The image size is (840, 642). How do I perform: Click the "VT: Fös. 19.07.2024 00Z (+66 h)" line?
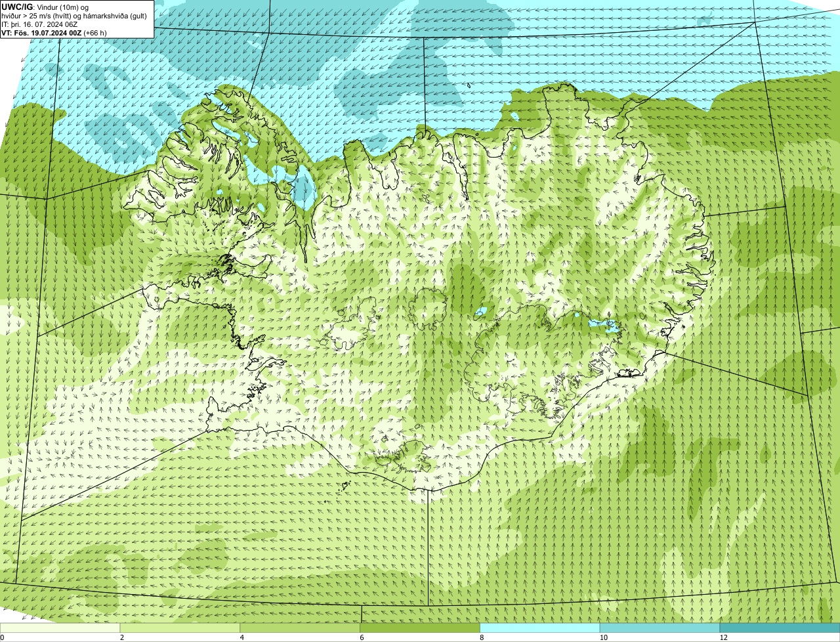pos(54,33)
